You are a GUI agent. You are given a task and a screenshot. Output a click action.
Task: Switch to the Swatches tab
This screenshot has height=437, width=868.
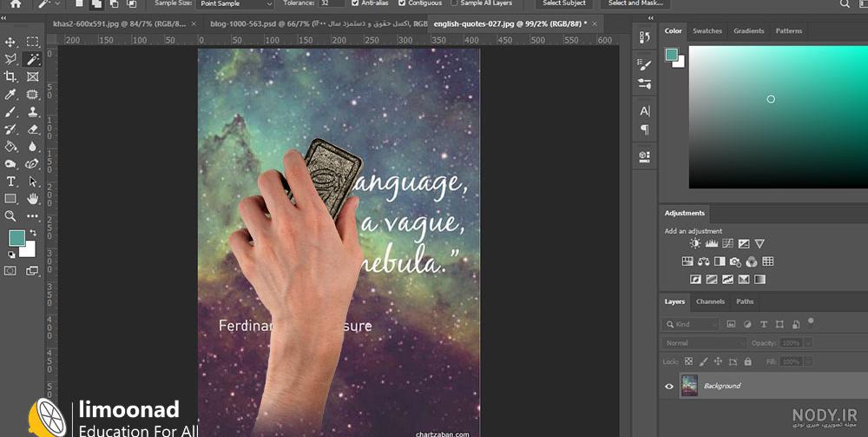click(707, 31)
